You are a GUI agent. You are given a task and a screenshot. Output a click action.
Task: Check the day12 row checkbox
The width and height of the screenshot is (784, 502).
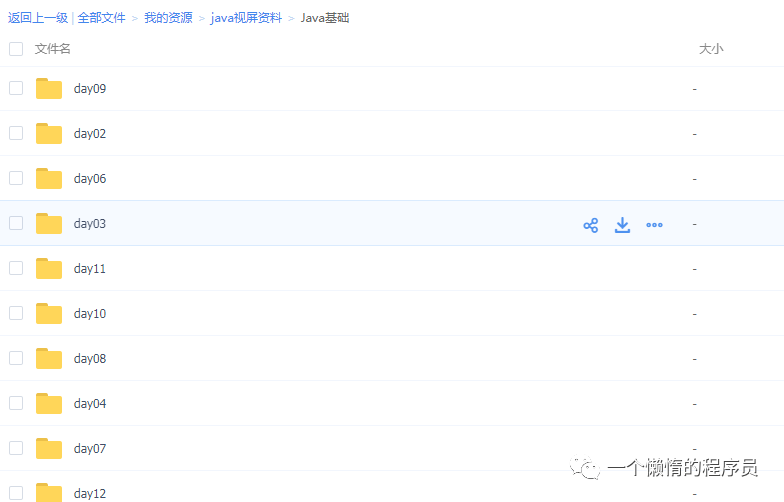16,493
